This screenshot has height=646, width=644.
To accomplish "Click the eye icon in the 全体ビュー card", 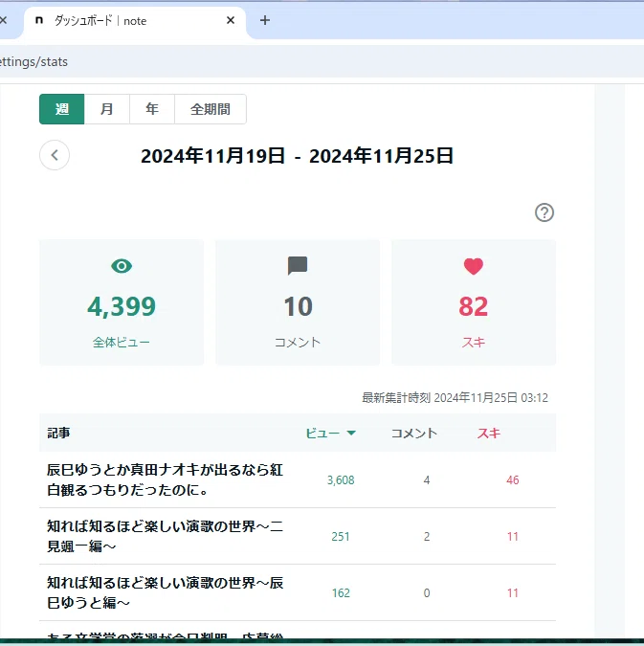I will (x=122, y=266).
